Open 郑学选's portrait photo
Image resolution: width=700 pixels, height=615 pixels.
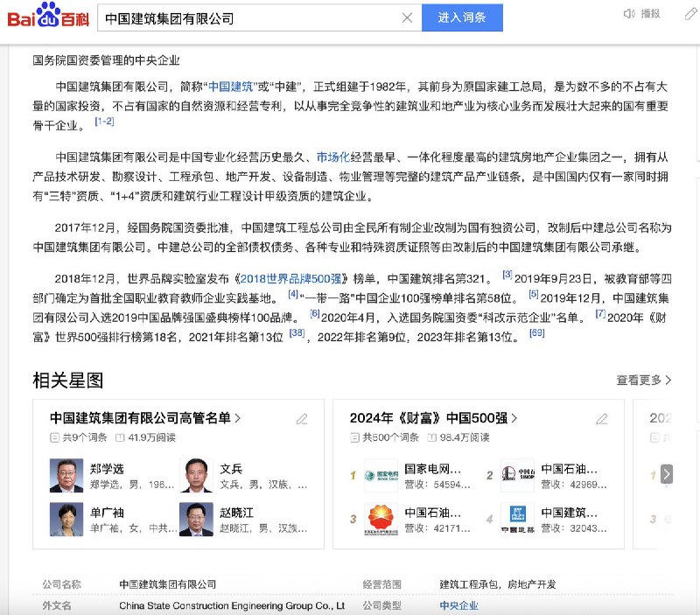[66, 475]
